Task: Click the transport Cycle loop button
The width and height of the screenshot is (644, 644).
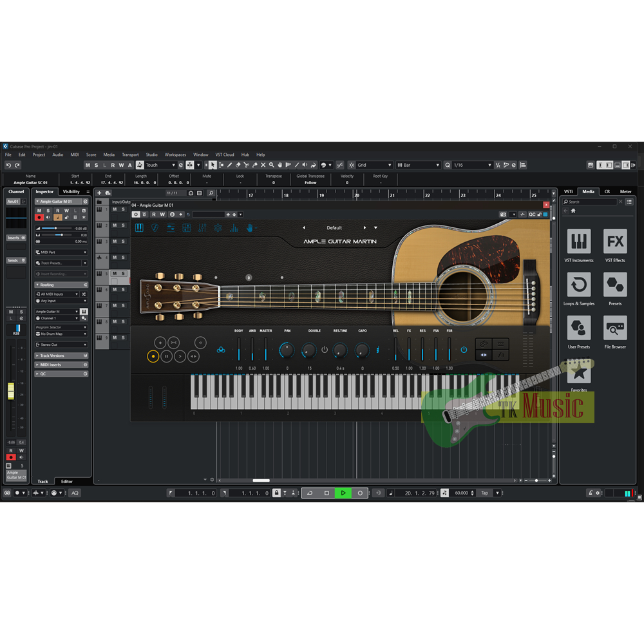Action: tap(310, 493)
